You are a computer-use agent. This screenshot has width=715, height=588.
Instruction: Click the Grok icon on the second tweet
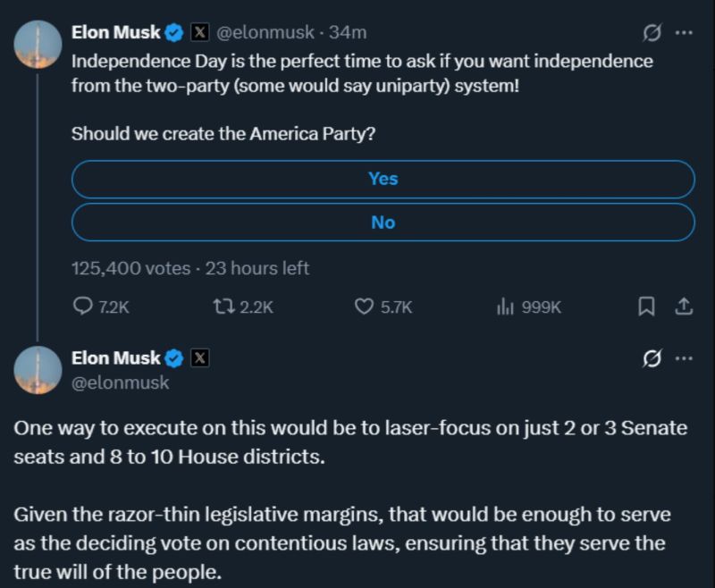coord(652,358)
